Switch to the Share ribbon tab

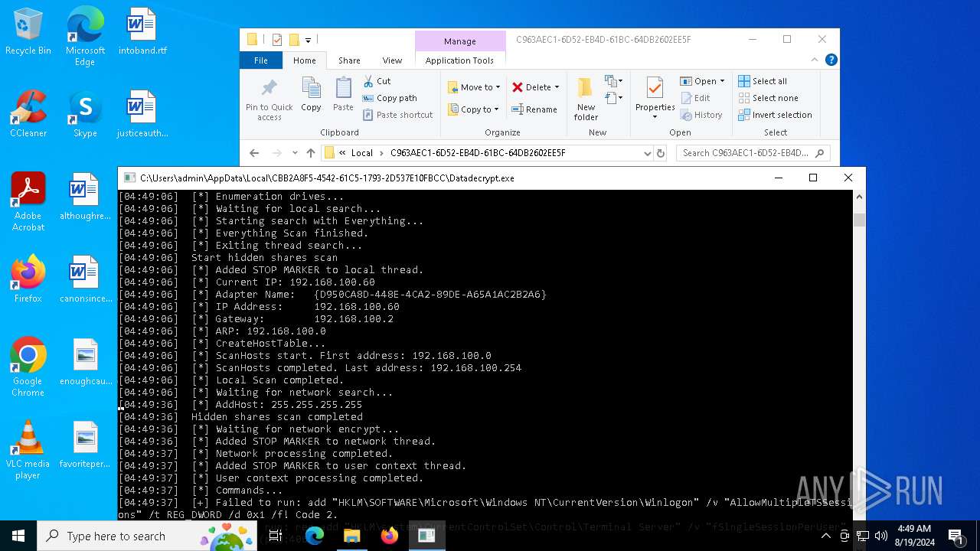pos(349,60)
